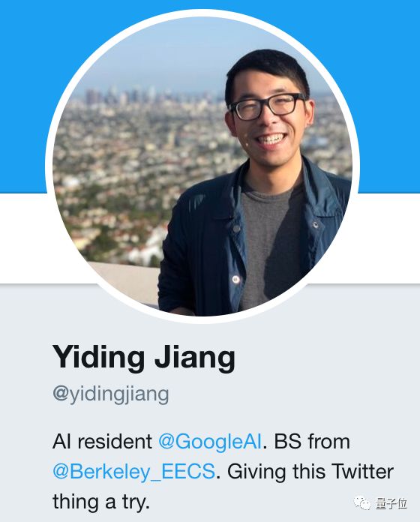Select the @yidingjiang handle text
The width and height of the screenshot is (420, 522).
[x=111, y=394]
